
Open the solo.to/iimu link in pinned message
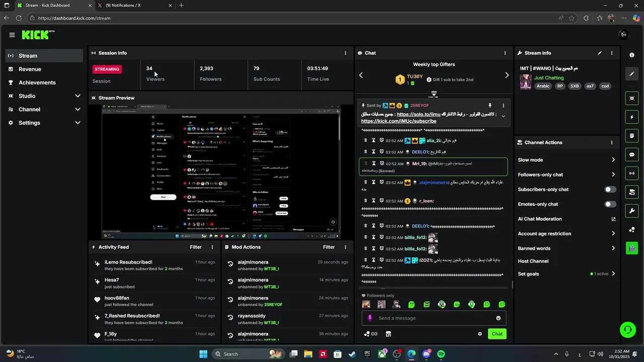pos(419,115)
